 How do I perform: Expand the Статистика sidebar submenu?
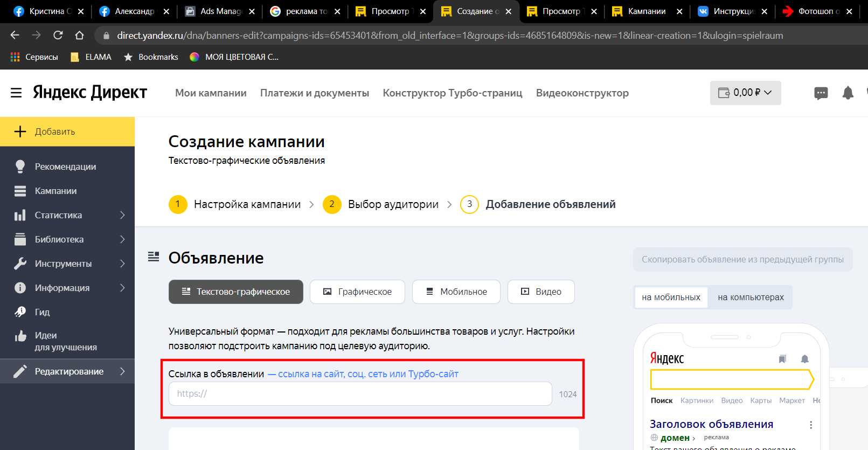point(122,215)
